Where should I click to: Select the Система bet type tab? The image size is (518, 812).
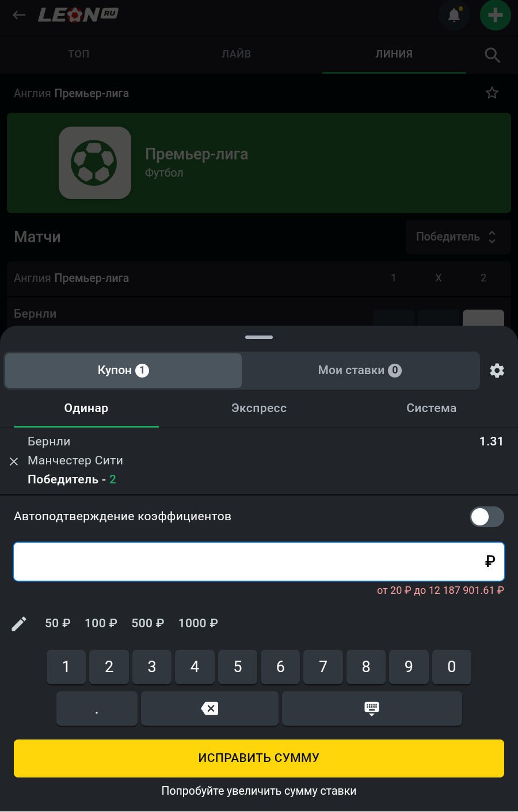pos(431,408)
